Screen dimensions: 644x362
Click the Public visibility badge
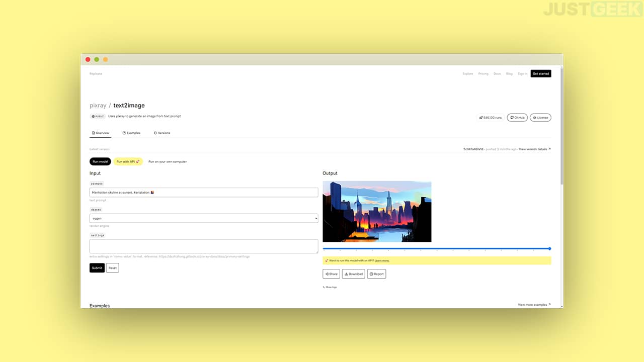coord(98,116)
